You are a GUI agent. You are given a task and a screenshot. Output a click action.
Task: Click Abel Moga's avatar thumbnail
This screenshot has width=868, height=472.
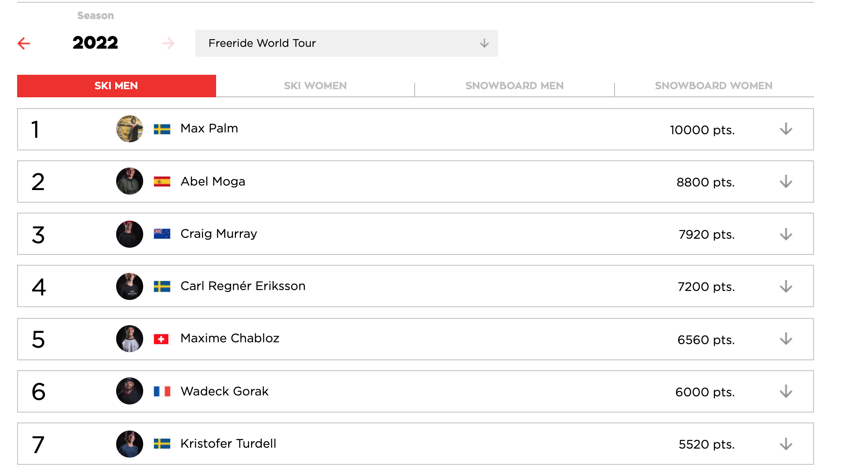(130, 181)
